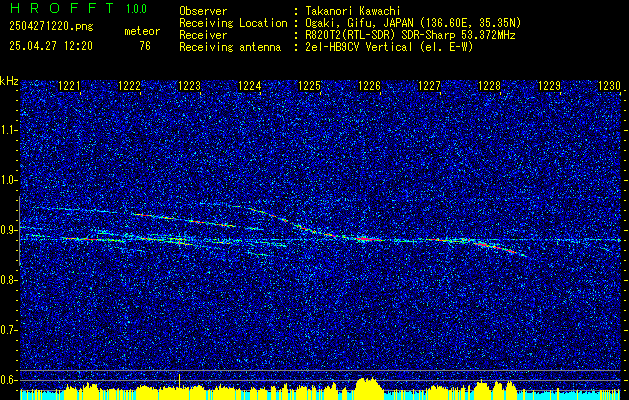629x400 pixels.
Task: Click the 1225 time axis marker
Action: pos(310,85)
